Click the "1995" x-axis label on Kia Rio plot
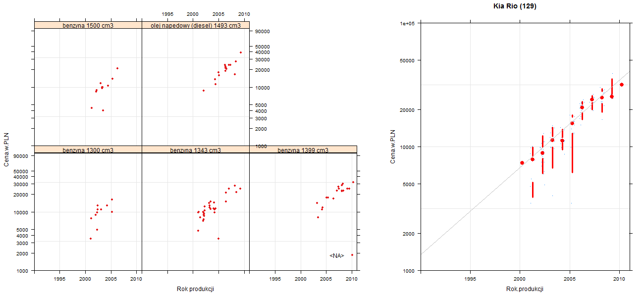 click(470, 279)
